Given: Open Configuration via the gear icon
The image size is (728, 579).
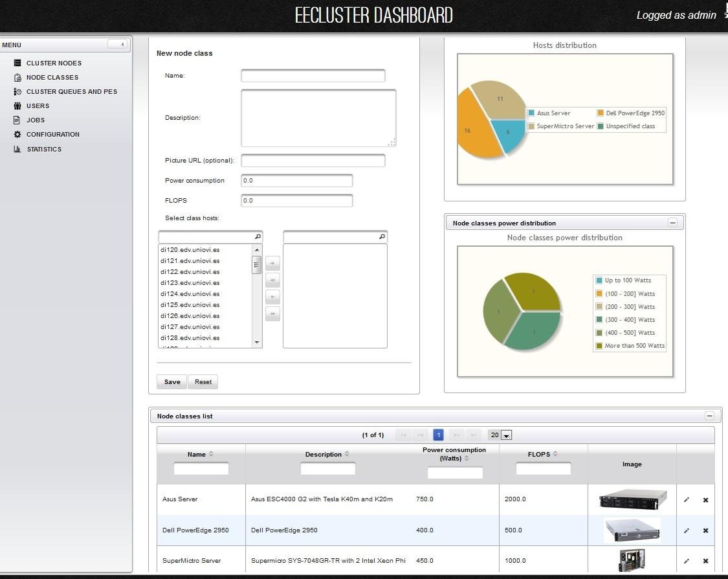Looking at the screenshot, I should click(x=16, y=134).
